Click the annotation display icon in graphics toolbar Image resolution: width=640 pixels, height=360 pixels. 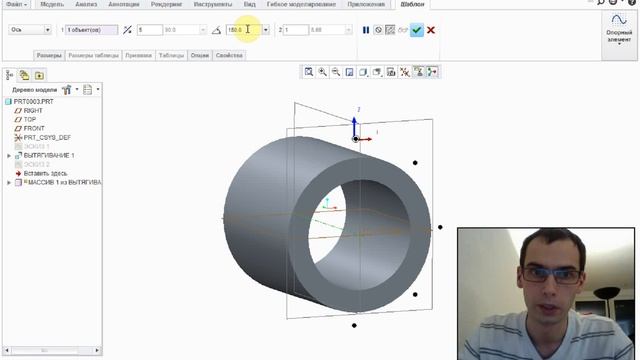pyautogui.click(x=418, y=72)
